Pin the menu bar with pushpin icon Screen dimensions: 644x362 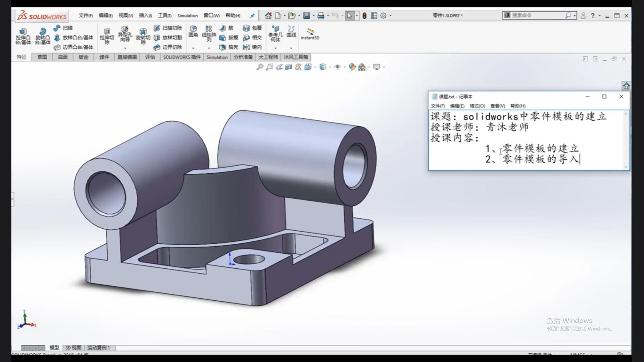pyautogui.click(x=252, y=15)
